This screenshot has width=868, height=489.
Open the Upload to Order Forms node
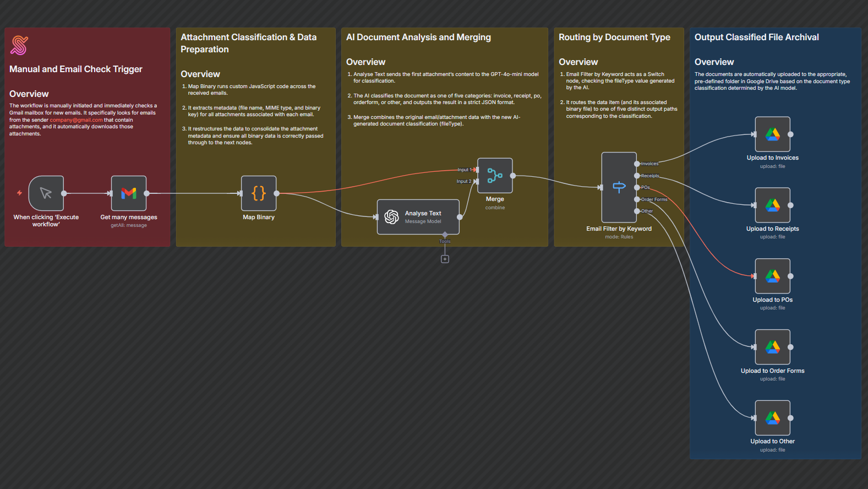(x=772, y=347)
